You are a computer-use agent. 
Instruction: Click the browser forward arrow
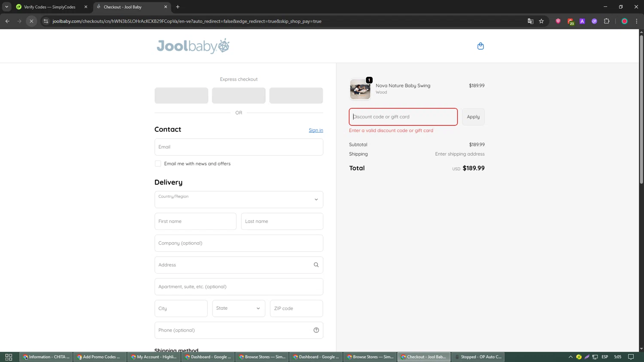(x=19, y=21)
